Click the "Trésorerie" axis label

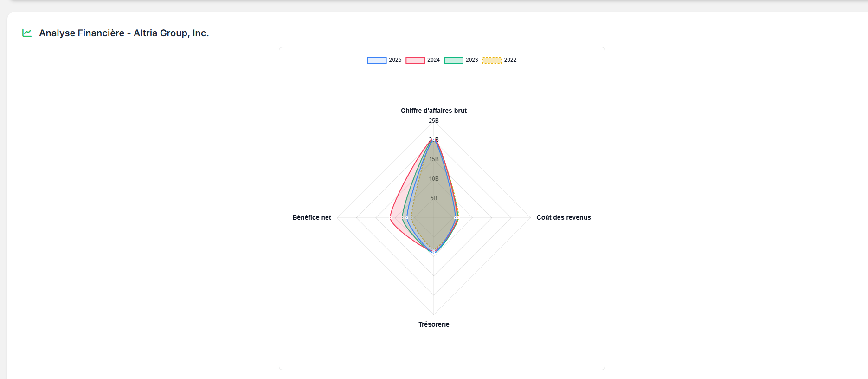tap(434, 324)
